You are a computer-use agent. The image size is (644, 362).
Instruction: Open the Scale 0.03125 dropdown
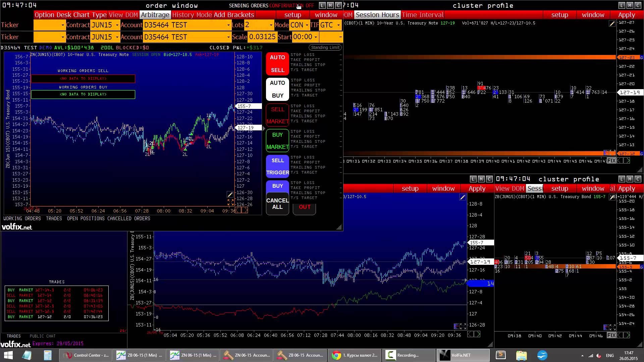262,37
